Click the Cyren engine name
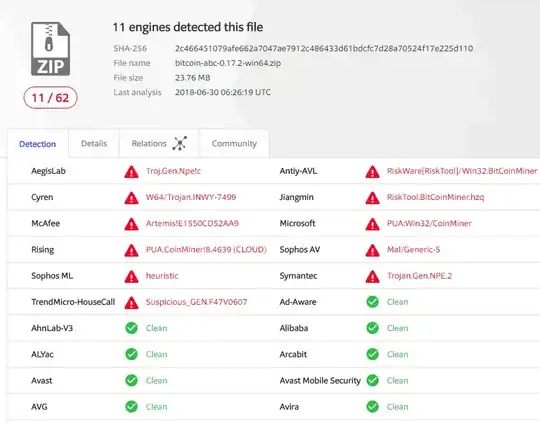The image size is (540, 423). click(x=42, y=197)
